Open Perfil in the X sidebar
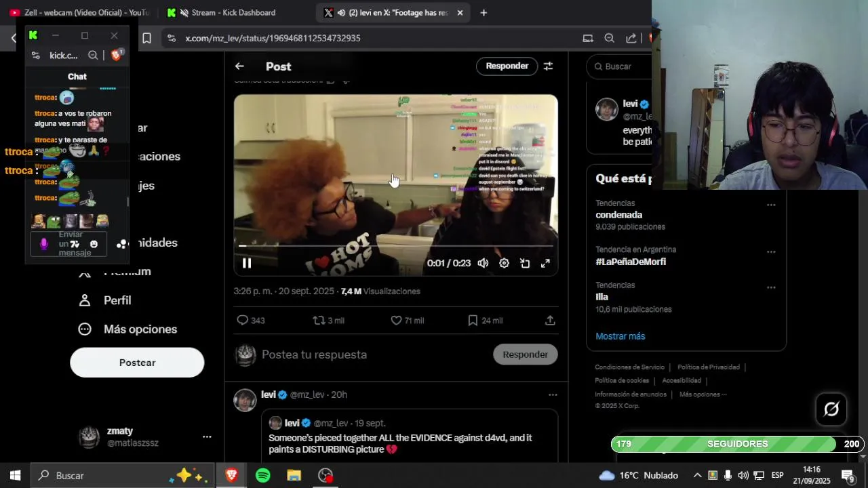 104,300
